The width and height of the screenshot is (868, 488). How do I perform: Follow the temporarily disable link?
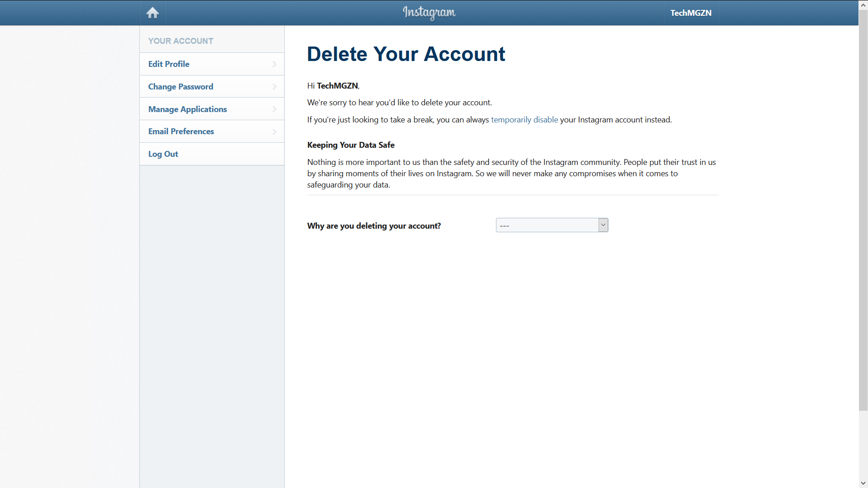click(524, 120)
